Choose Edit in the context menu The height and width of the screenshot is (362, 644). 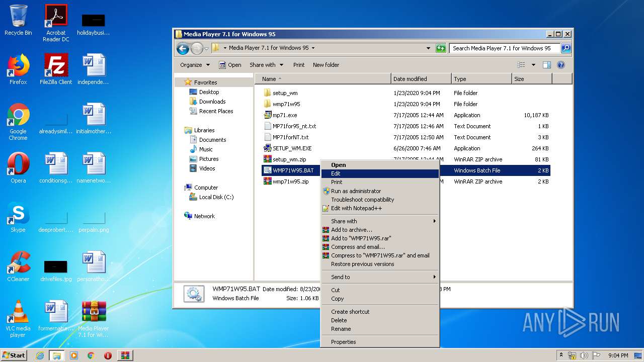380,173
